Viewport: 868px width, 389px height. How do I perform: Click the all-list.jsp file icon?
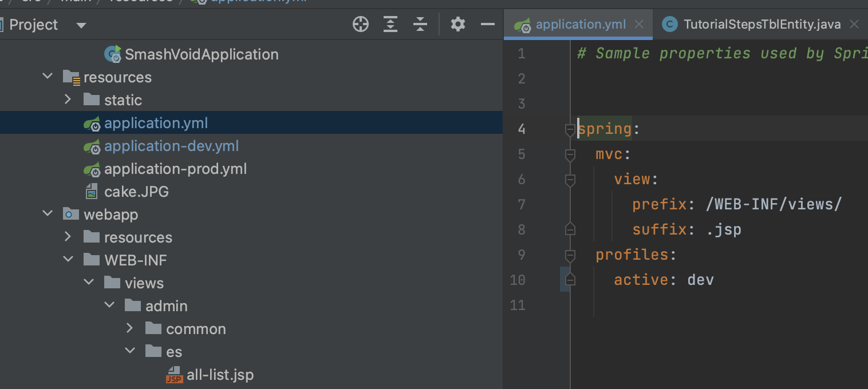(174, 375)
